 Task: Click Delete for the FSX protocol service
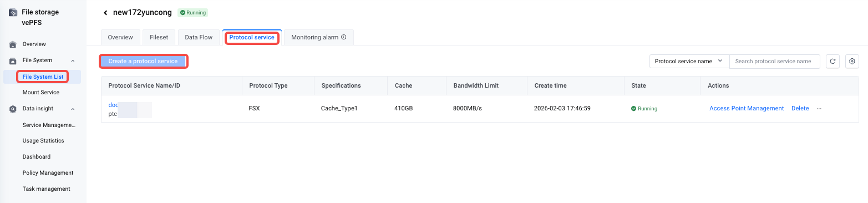[800, 109]
